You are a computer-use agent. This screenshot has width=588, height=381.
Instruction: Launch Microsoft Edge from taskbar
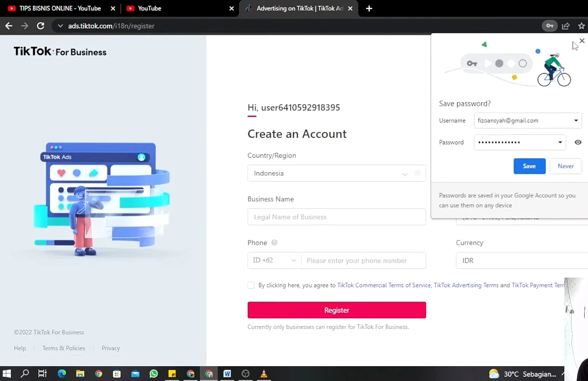(x=62, y=374)
